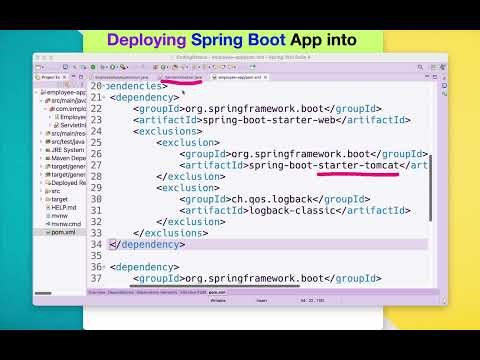Expand the src/main/resources folder

click(41, 133)
